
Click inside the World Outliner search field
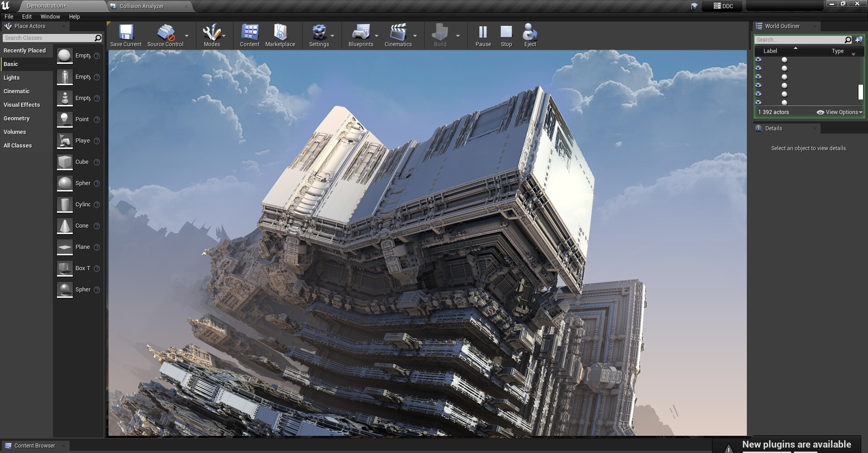[800, 39]
